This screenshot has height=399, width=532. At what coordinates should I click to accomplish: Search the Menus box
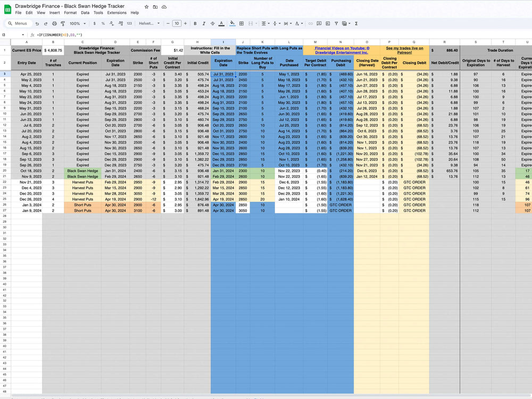(18, 24)
